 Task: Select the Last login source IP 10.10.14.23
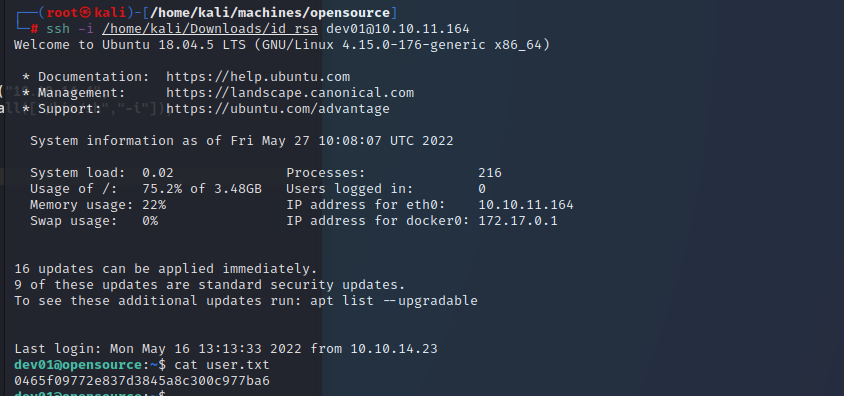coord(394,349)
